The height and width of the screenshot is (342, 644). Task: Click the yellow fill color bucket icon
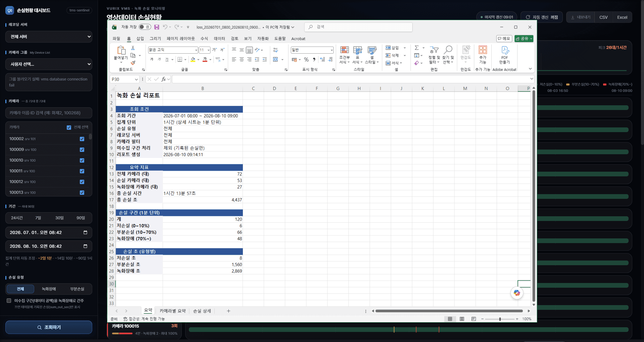(193, 59)
